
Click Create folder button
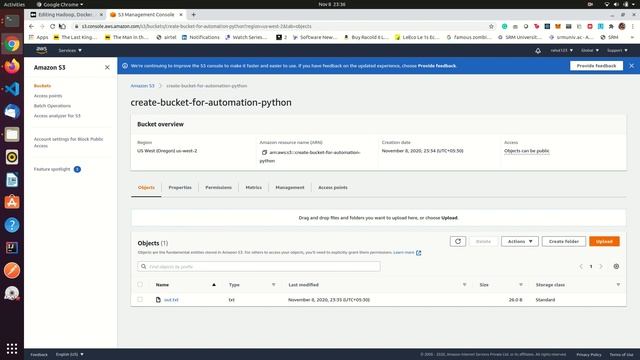[564, 241]
